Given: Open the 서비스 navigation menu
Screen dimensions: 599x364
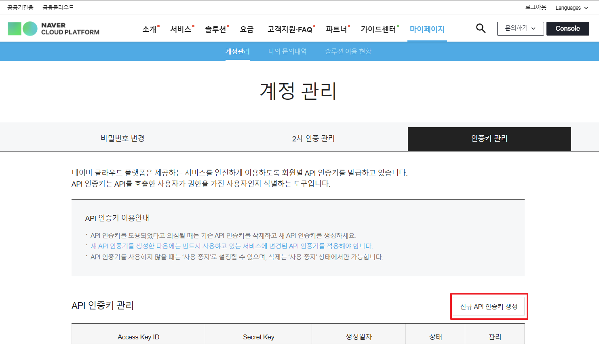Looking at the screenshot, I should (181, 29).
